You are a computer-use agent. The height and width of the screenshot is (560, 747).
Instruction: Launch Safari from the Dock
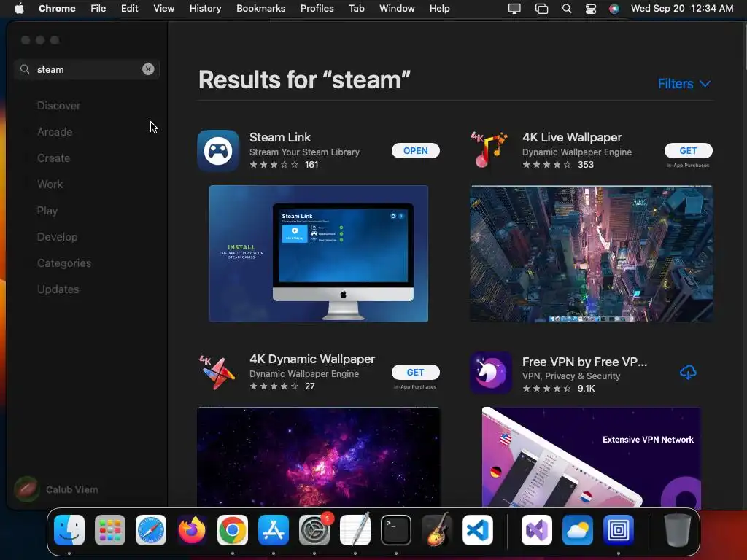pos(151,529)
